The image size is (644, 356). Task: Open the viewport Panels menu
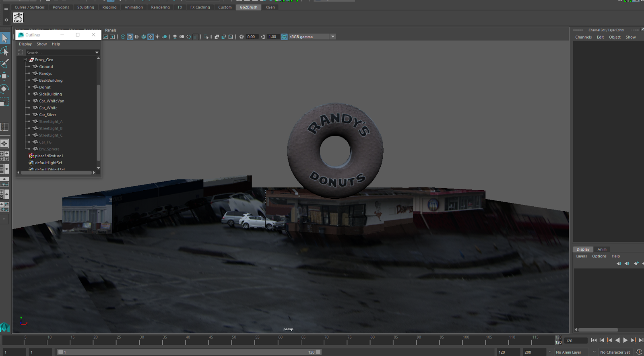click(x=111, y=30)
